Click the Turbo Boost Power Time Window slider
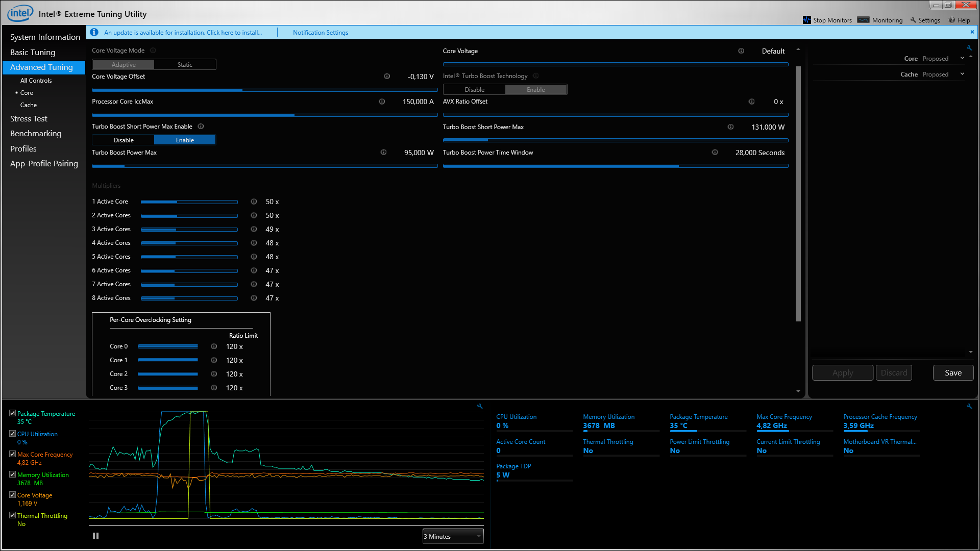The height and width of the screenshot is (551, 980). click(616, 166)
